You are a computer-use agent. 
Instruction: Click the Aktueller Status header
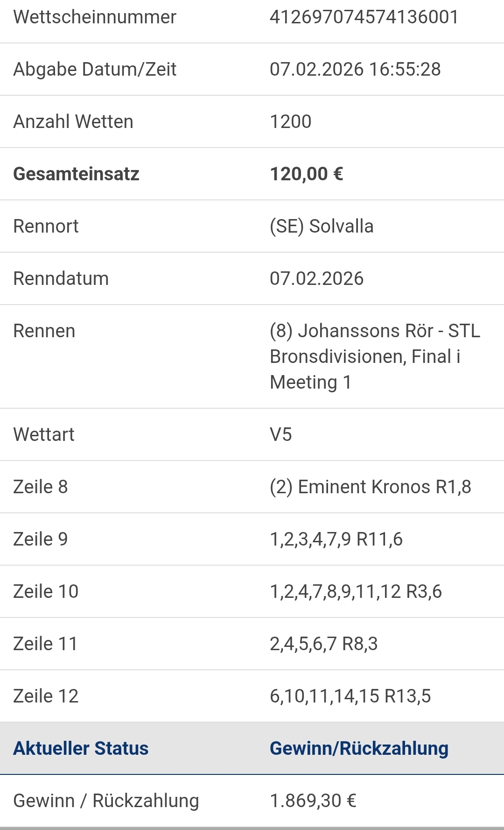pyautogui.click(x=81, y=749)
